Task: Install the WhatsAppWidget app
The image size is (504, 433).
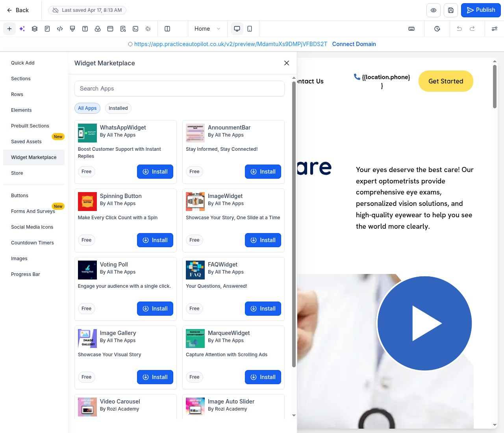Action: click(x=155, y=172)
